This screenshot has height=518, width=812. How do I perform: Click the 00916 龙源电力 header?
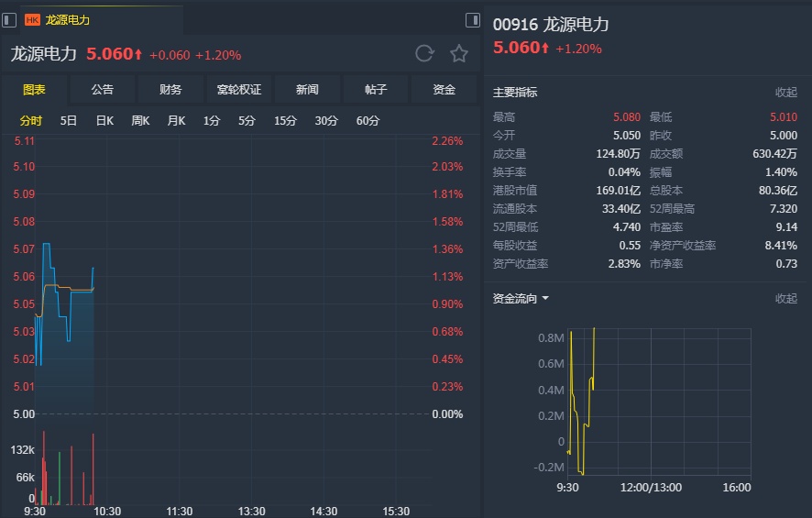[551, 25]
